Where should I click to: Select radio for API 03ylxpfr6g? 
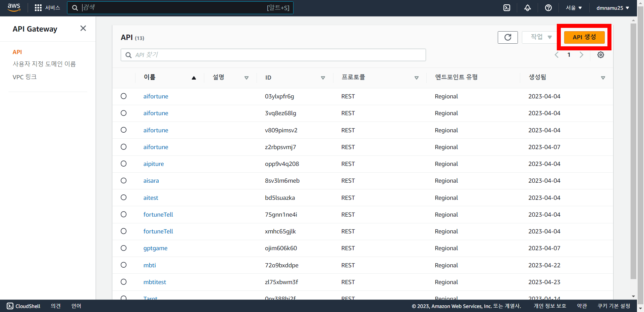124,96
